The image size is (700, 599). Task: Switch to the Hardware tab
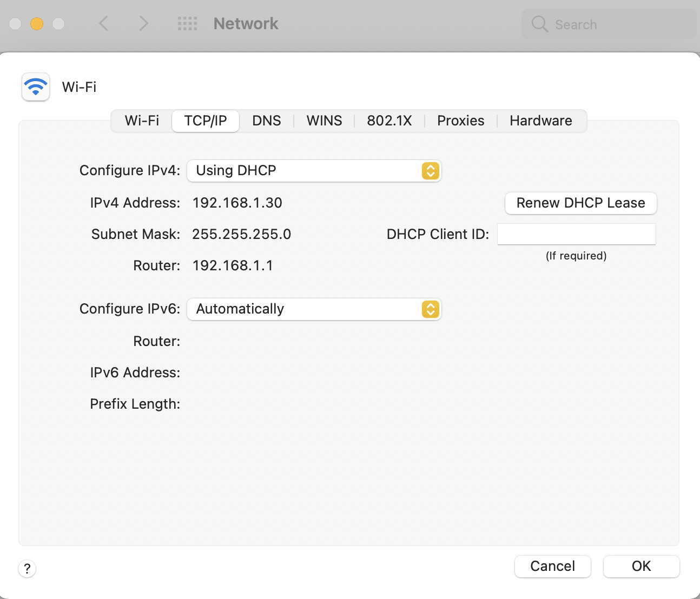[541, 121]
